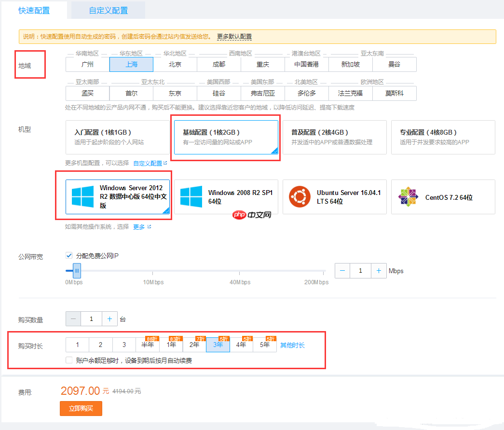Select the 曼谷 region

pyautogui.click(x=395, y=64)
